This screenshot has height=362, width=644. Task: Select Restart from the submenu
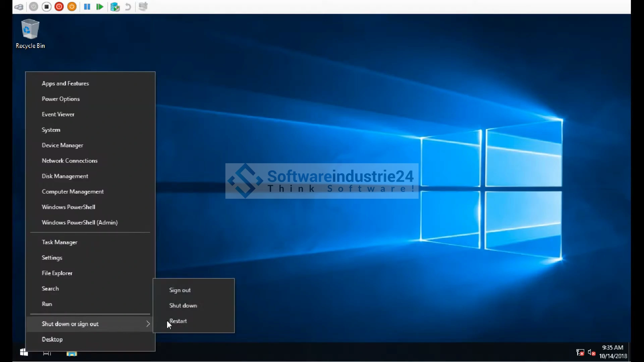point(178,321)
